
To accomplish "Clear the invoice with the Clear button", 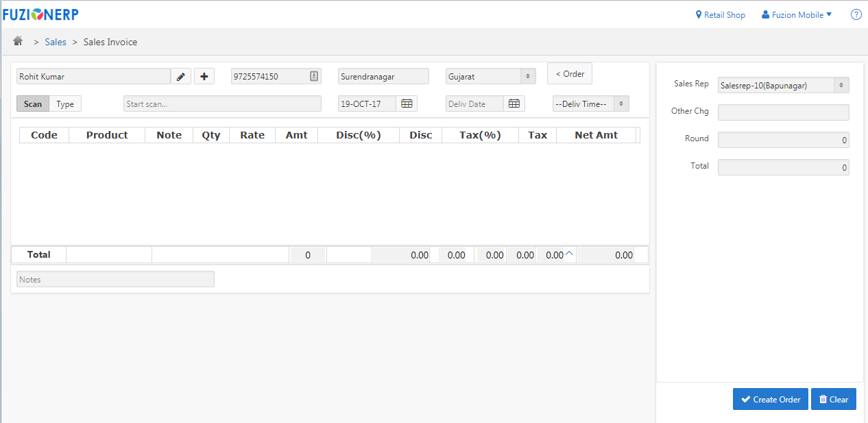I will [x=833, y=399].
